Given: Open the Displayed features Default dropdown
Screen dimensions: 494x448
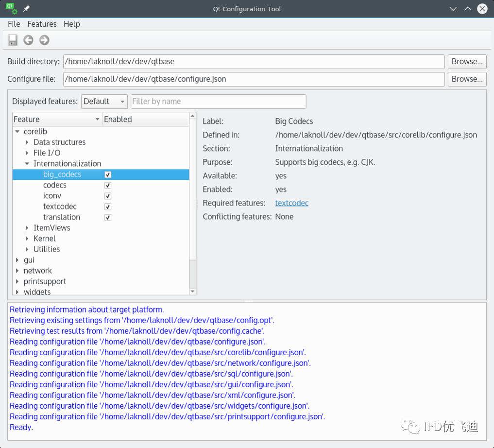Looking at the screenshot, I should 104,102.
